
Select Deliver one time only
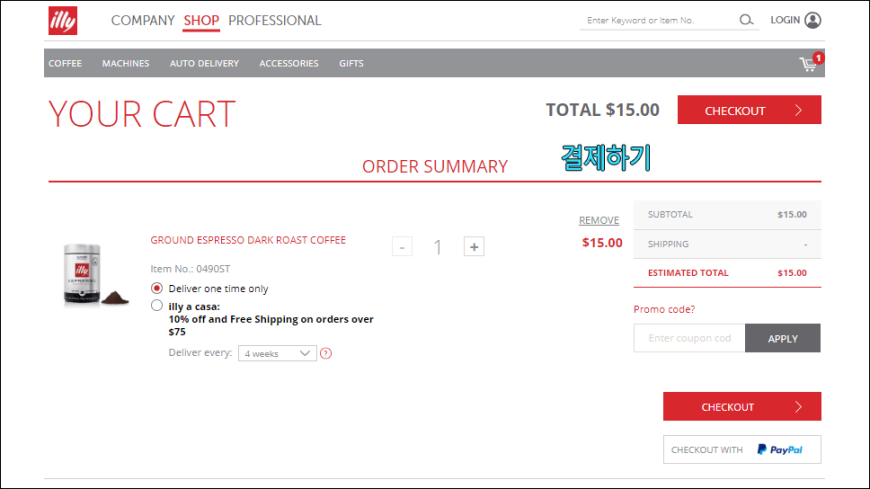tap(157, 288)
